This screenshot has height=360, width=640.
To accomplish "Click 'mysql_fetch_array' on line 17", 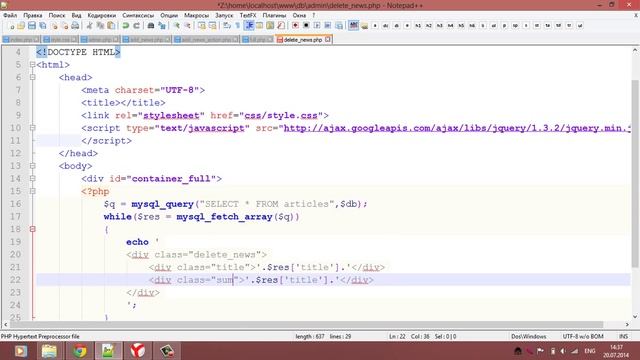I will [x=224, y=216].
